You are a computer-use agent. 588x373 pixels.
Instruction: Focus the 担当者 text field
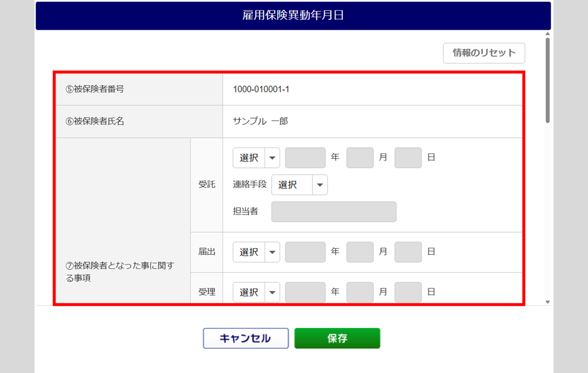coord(333,212)
